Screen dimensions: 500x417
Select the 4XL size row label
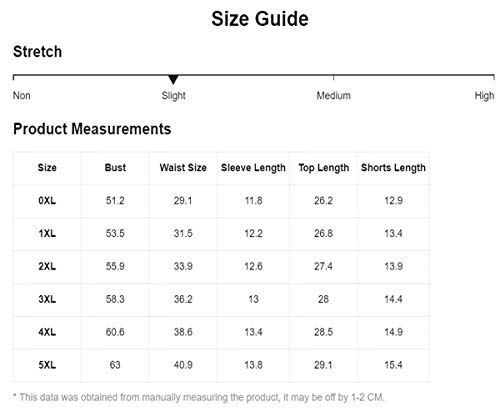[x=47, y=332]
